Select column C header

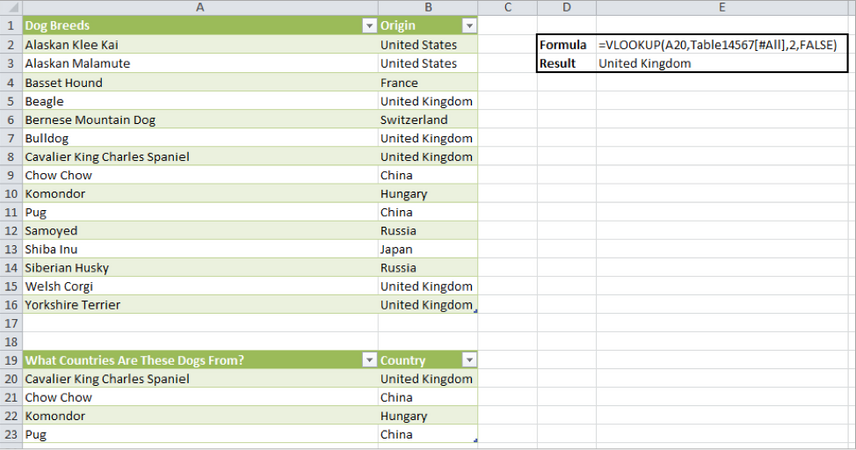pyautogui.click(x=508, y=7)
